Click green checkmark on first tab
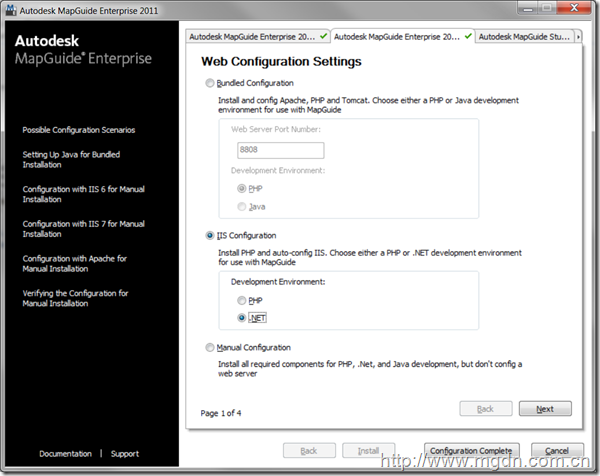600x476 pixels. click(324, 36)
